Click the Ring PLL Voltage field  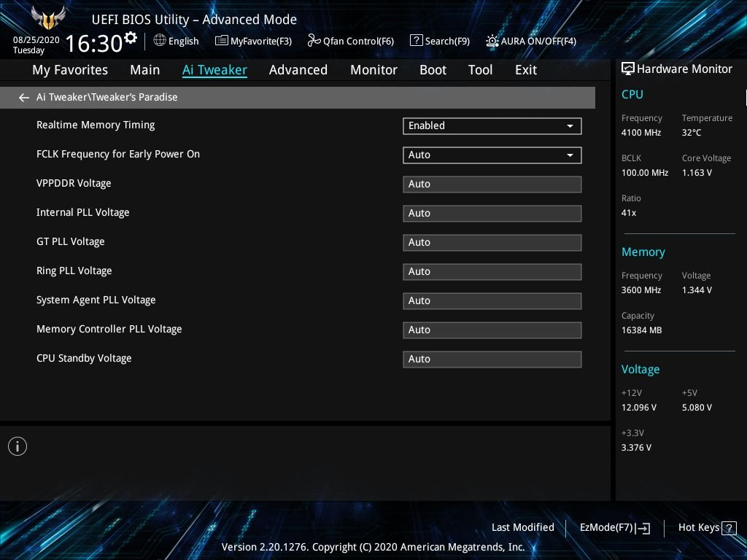click(492, 271)
